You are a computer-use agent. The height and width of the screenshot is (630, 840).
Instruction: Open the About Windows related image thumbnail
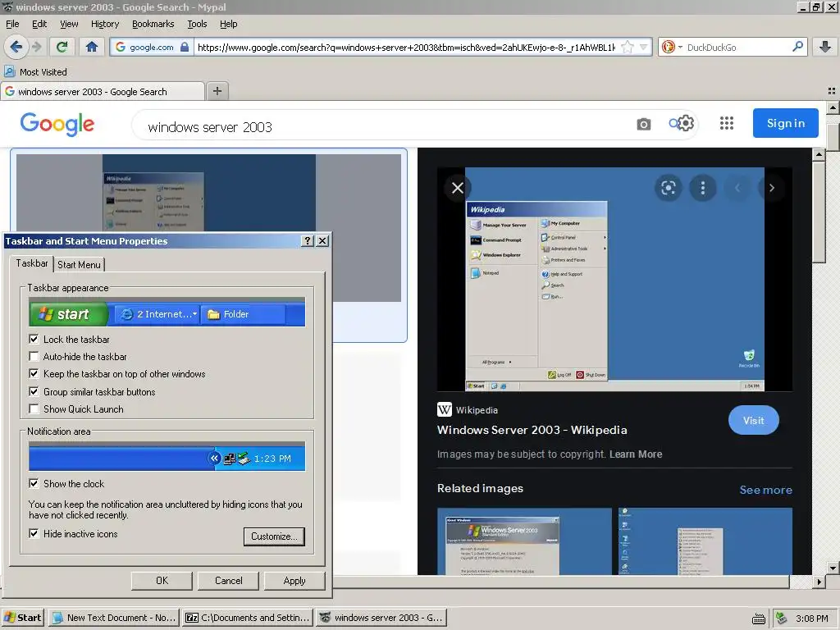524,541
